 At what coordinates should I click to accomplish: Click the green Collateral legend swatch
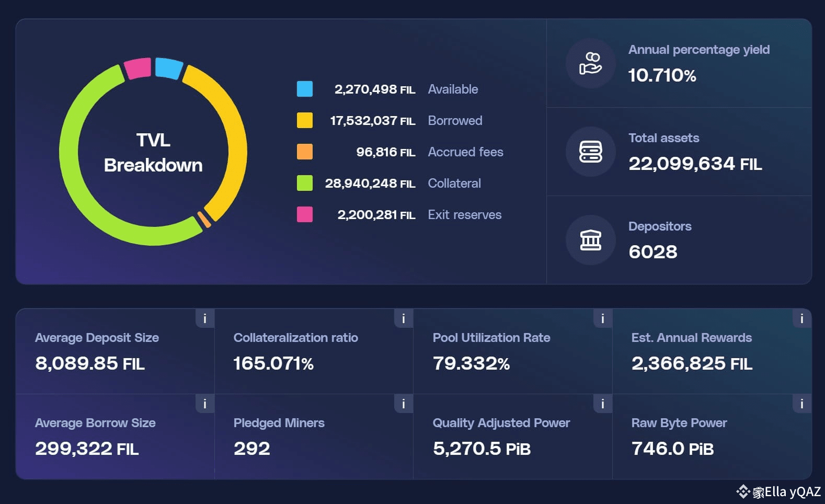[305, 183]
